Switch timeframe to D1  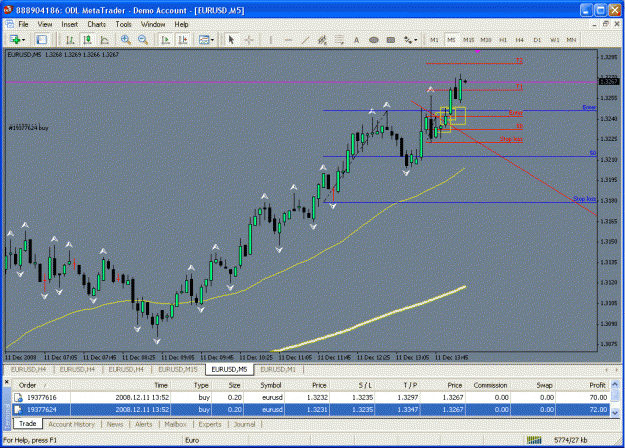(x=537, y=39)
